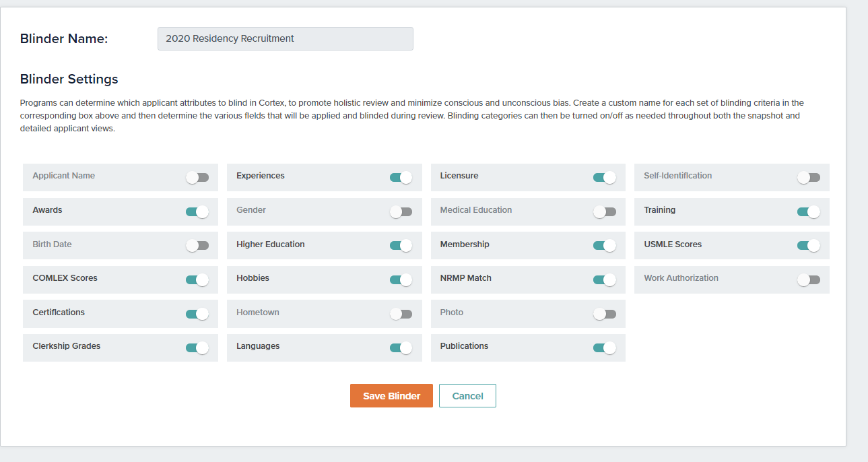The height and width of the screenshot is (462, 868).
Task: Enable the Hometown blinder toggle
Action: [401, 314]
